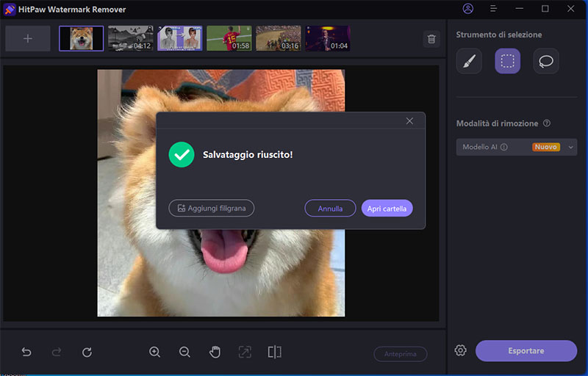Viewport: 588px width, 376px height.
Task: Delete files using the trash icon
Action: coord(431,39)
